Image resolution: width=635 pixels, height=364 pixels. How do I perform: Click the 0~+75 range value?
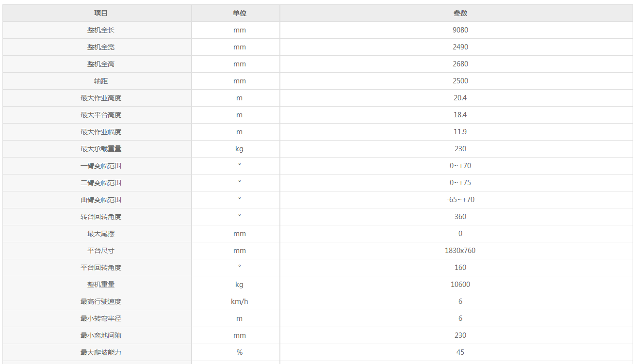(460, 183)
